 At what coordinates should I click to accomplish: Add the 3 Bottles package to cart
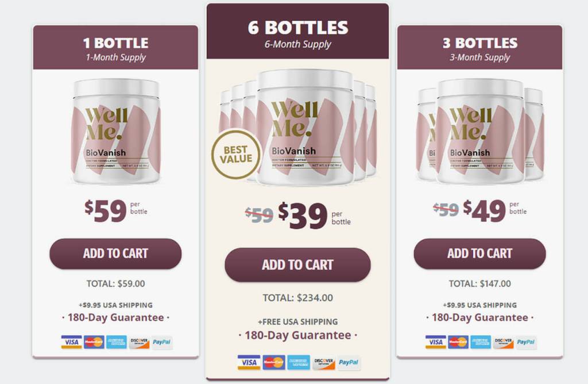point(479,254)
